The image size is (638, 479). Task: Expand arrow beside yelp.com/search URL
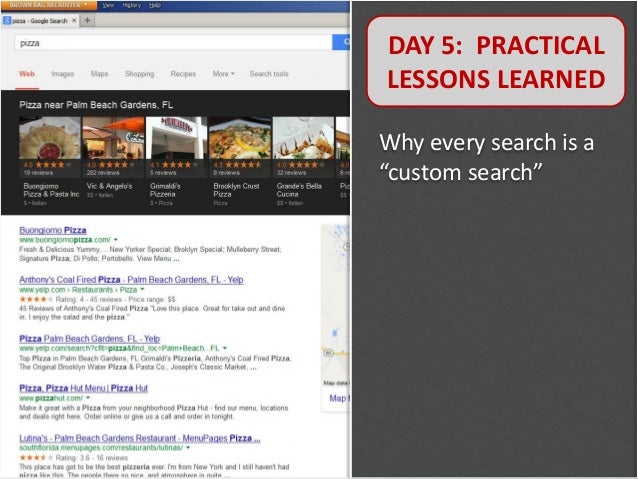pyautogui.click(x=225, y=348)
